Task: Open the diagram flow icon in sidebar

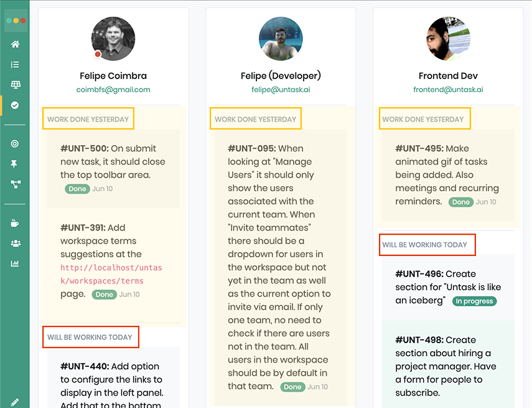Action: pyautogui.click(x=15, y=184)
